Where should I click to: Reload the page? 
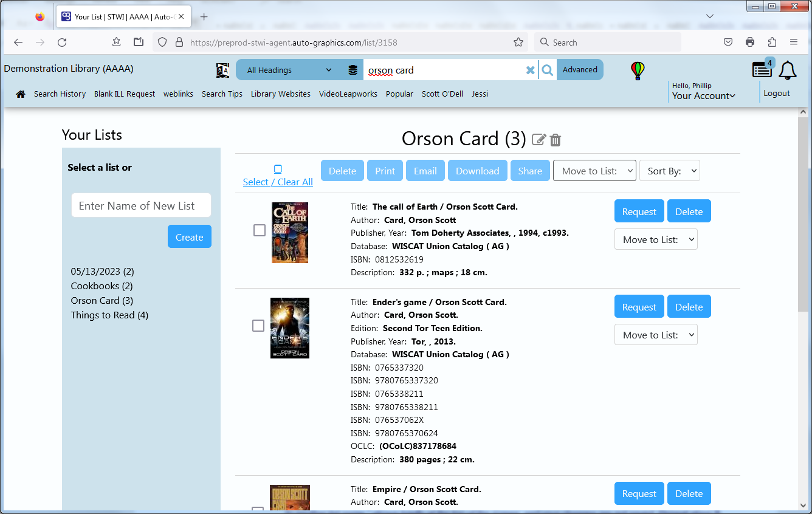point(62,43)
